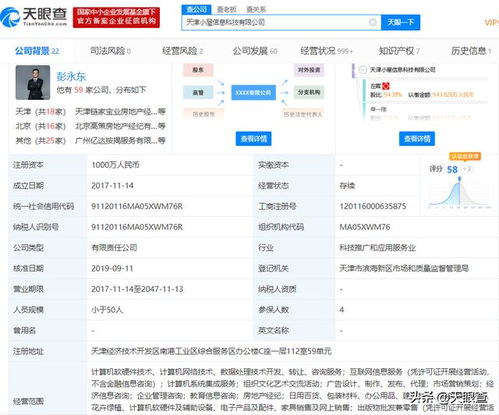499x415 pixels.
Task: Click the establishment date 2017-11-14
Action: coord(112,186)
